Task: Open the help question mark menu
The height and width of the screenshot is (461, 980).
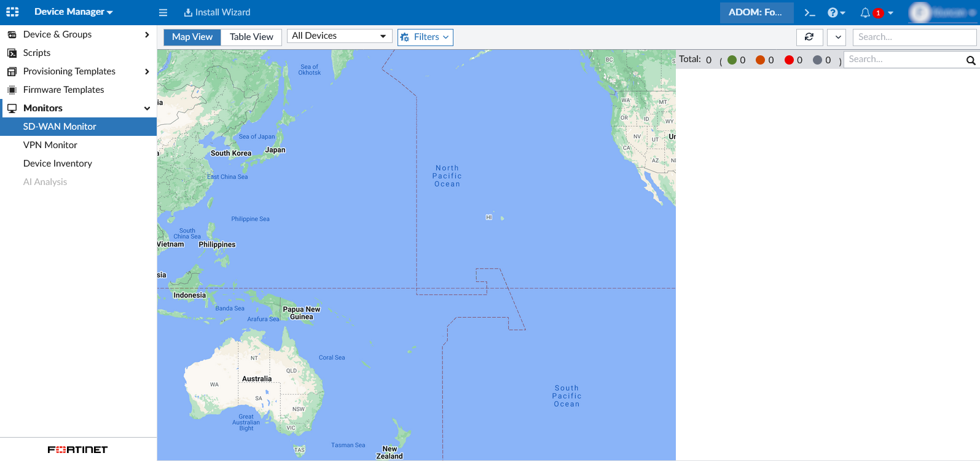Action: pyautogui.click(x=836, y=12)
